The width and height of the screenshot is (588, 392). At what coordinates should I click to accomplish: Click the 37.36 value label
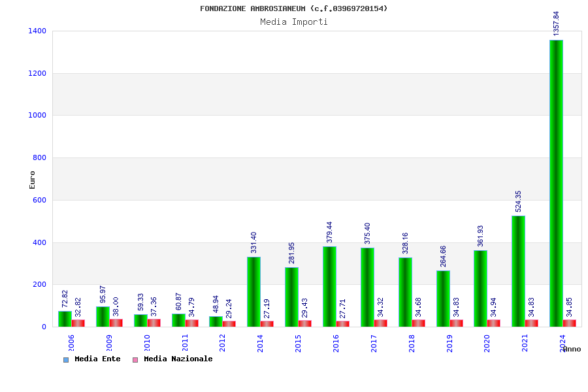pyautogui.click(x=154, y=306)
